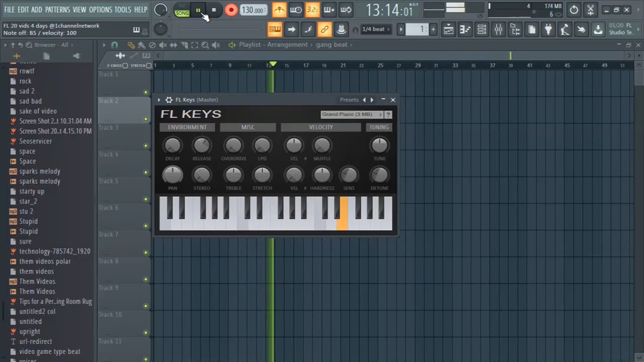This screenshot has width=644, height=362.
Task: Check the Z-CROSS checkbox
Action: pyautogui.click(x=125, y=65)
